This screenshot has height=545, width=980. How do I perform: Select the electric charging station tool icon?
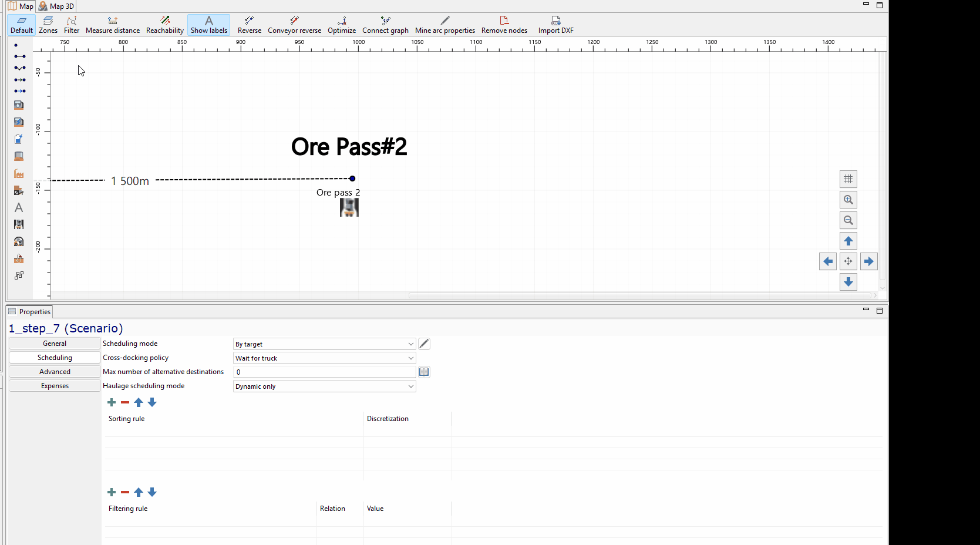pyautogui.click(x=19, y=122)
